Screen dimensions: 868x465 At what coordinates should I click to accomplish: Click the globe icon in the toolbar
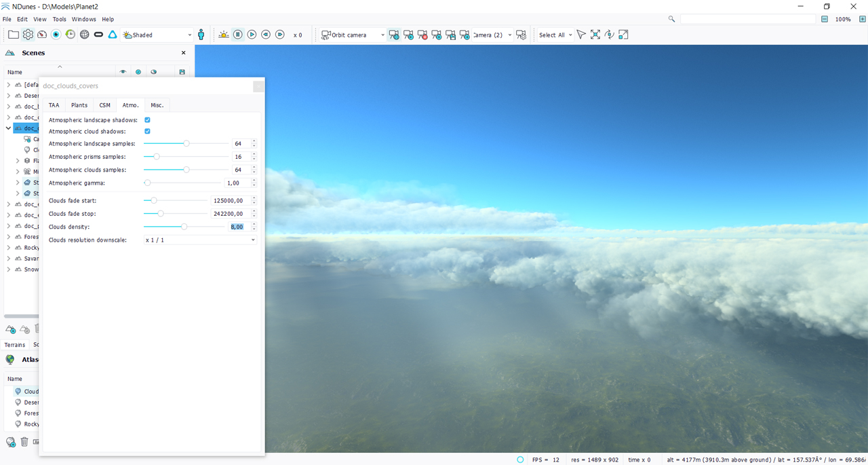tap(85, 35)
